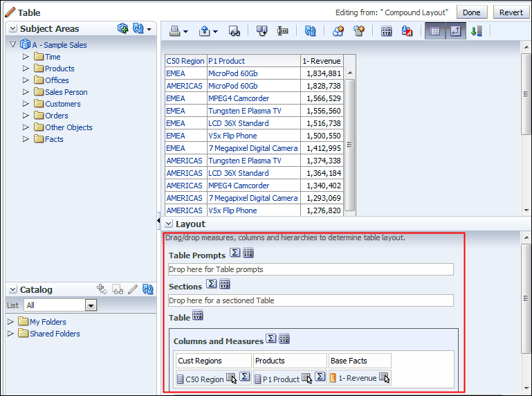The image size is (532, 396).
Task: Click the Refresh icon in Subject Areas
Action: (x=138, y=28)
